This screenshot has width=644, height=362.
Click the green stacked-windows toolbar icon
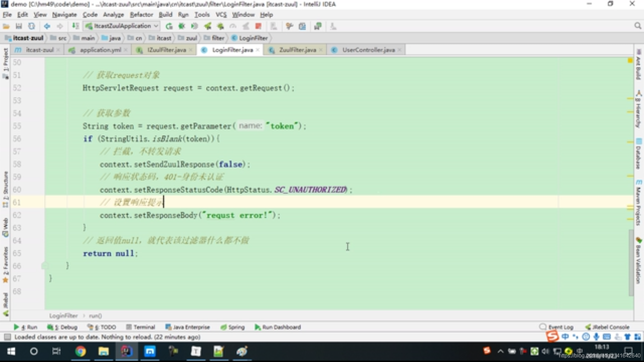(318, 26)
